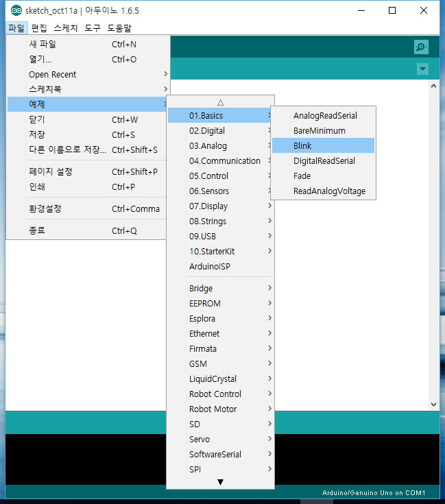Expand the Servo library examples
The width and height of the screenshot is (445, 504).
pos(220,440)
